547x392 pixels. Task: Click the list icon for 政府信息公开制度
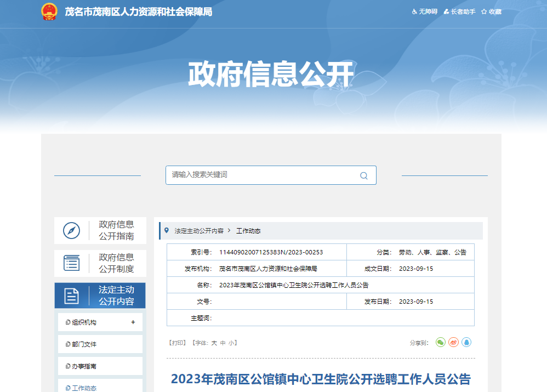click(71, 263)
